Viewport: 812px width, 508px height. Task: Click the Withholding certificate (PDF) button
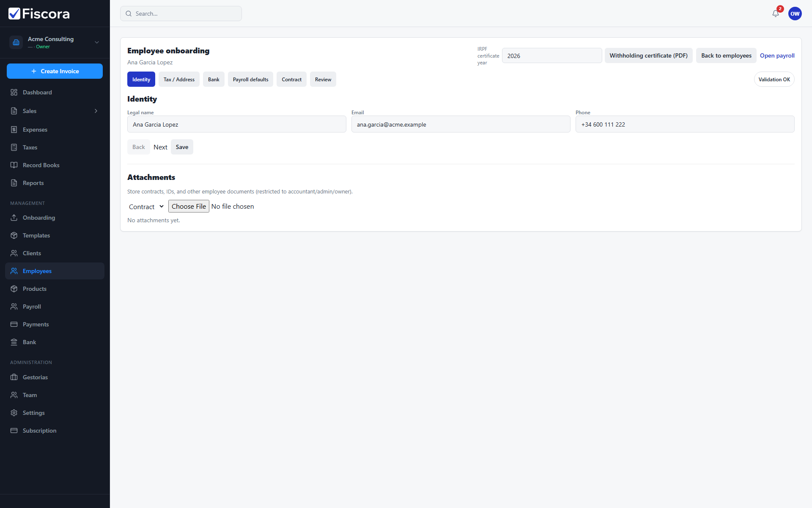click(648, 55)
